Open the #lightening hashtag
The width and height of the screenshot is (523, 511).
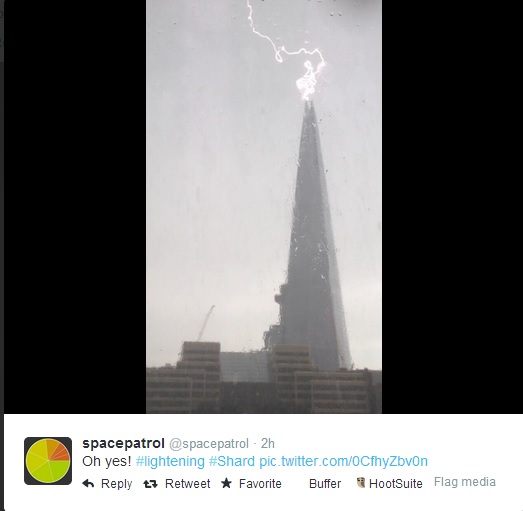170,462
